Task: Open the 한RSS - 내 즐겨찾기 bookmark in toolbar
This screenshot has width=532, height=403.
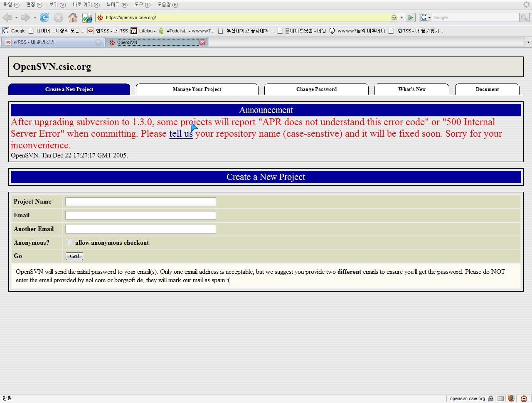Action: (416, 31)
